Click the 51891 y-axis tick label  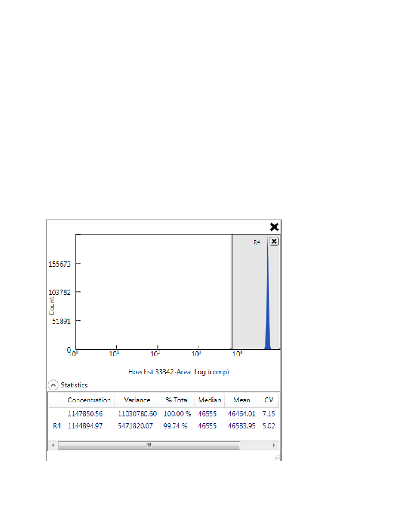[61, 321]
